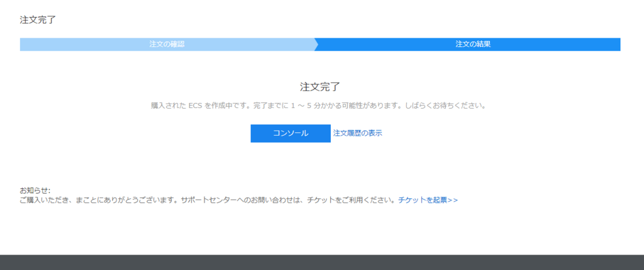The height and width of the screenshot is (270, 644).
Task: Click the 注文完了 page title at top
Action: (x=37, y=19)
